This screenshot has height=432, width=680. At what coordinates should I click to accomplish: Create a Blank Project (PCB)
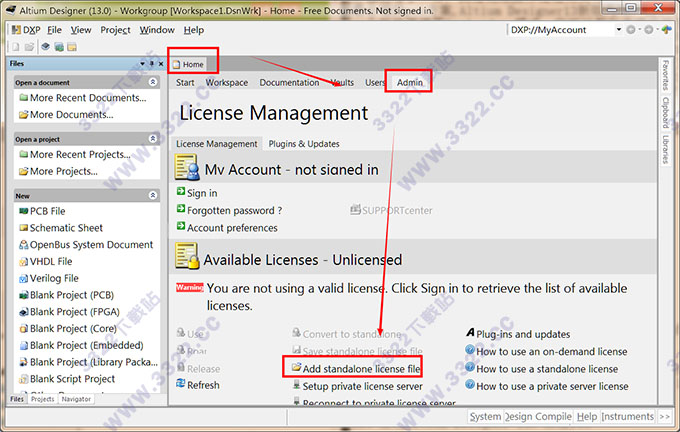pos(67,295)
